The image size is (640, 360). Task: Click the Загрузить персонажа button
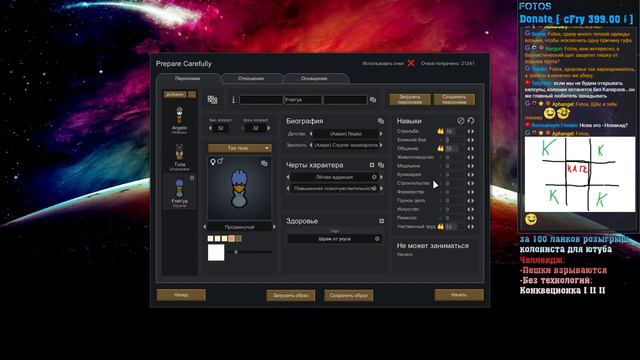pos(409,100)
